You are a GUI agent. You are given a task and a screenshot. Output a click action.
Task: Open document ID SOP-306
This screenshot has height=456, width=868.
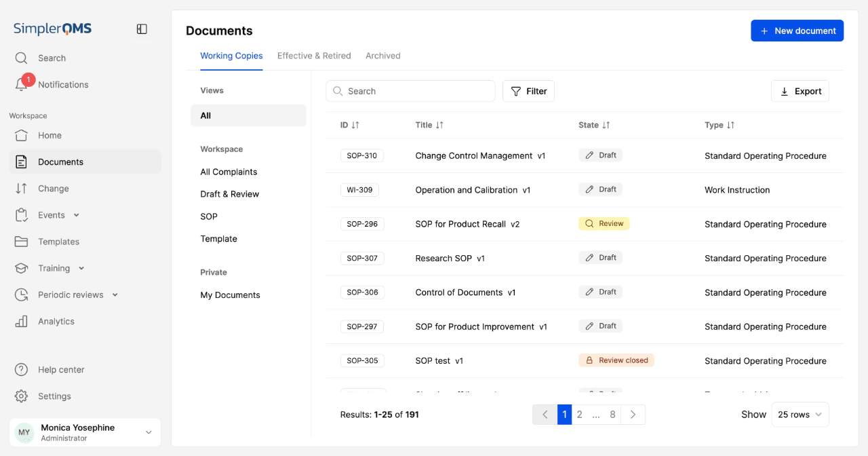pyautogui.click(x=362, y=292)
